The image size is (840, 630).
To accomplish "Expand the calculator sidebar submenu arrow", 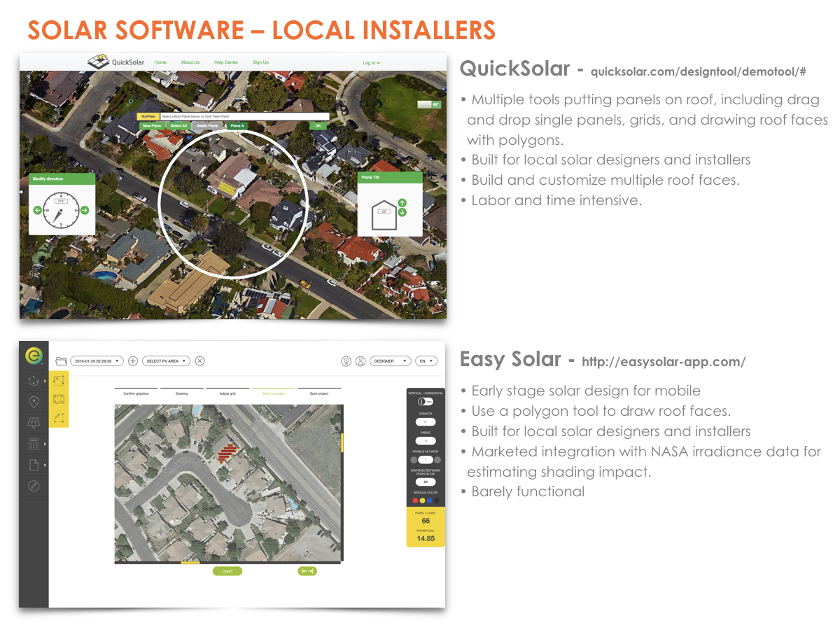I will click(44, 444).
